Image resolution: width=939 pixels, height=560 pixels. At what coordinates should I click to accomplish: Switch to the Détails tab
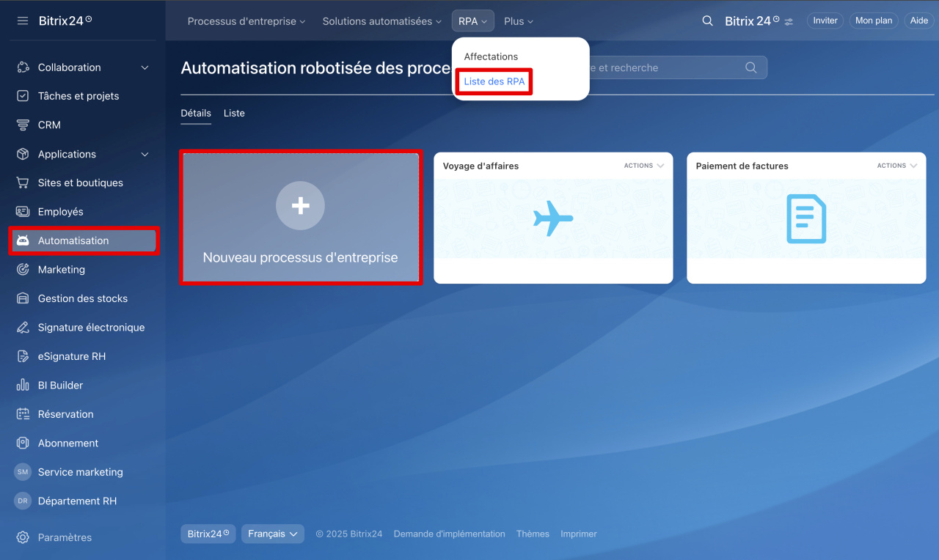pyautogui.click(x=196, y=113)
